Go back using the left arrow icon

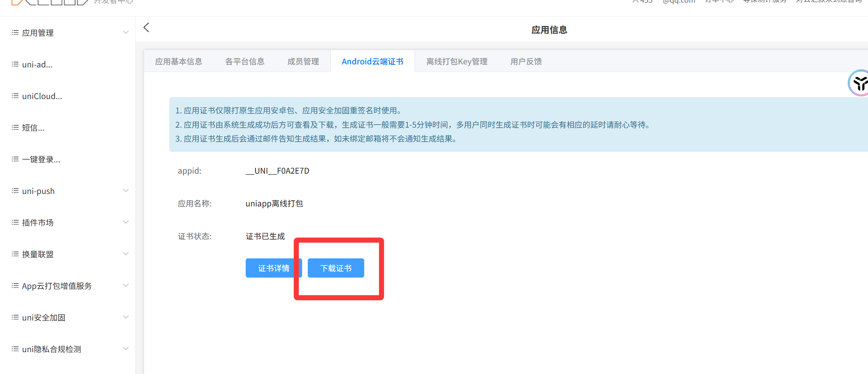(146, 27)
